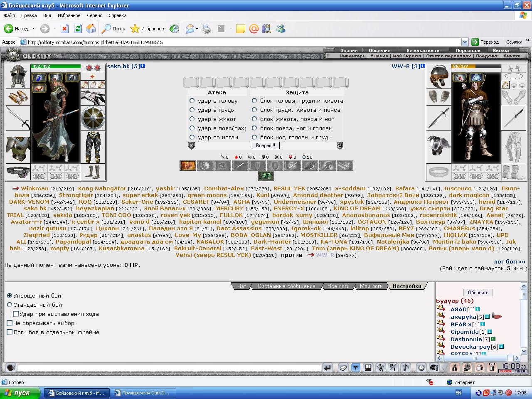Open the Windows 'пуск' Start button

tap(20, 393)
